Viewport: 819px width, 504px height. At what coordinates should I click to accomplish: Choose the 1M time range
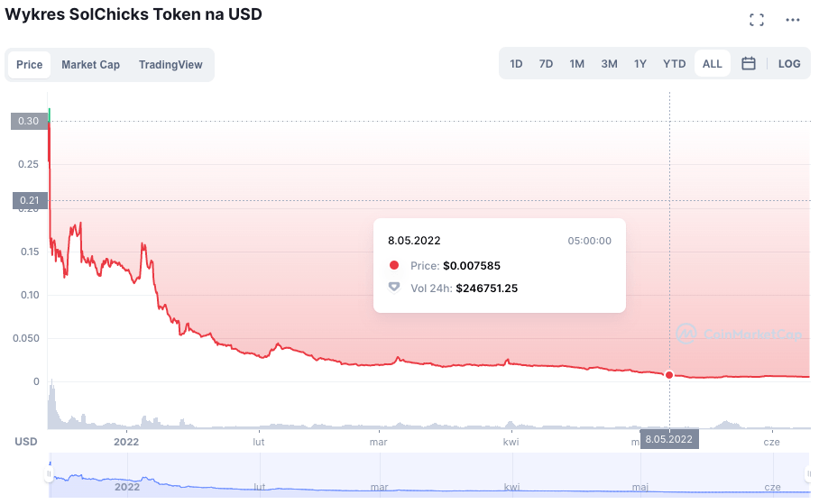pos(577,64)
